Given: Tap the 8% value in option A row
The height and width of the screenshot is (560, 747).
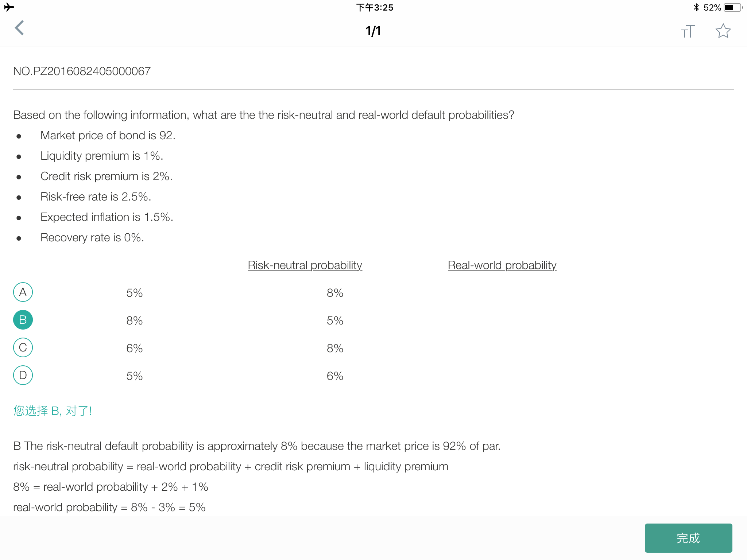Looking at the screenshot, I should click(335, 293).
